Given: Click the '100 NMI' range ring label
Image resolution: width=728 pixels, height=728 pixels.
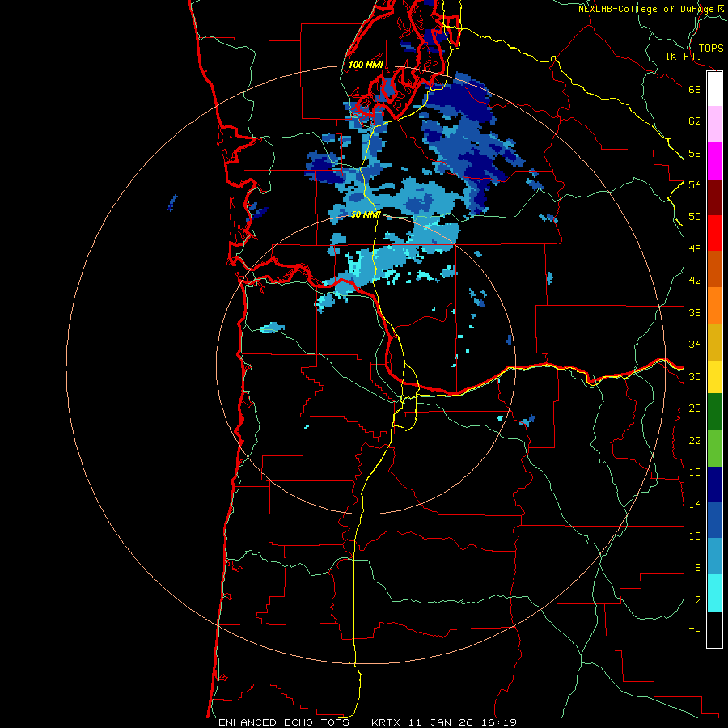Looking at the screenshot, I should (x=366, y=65).
